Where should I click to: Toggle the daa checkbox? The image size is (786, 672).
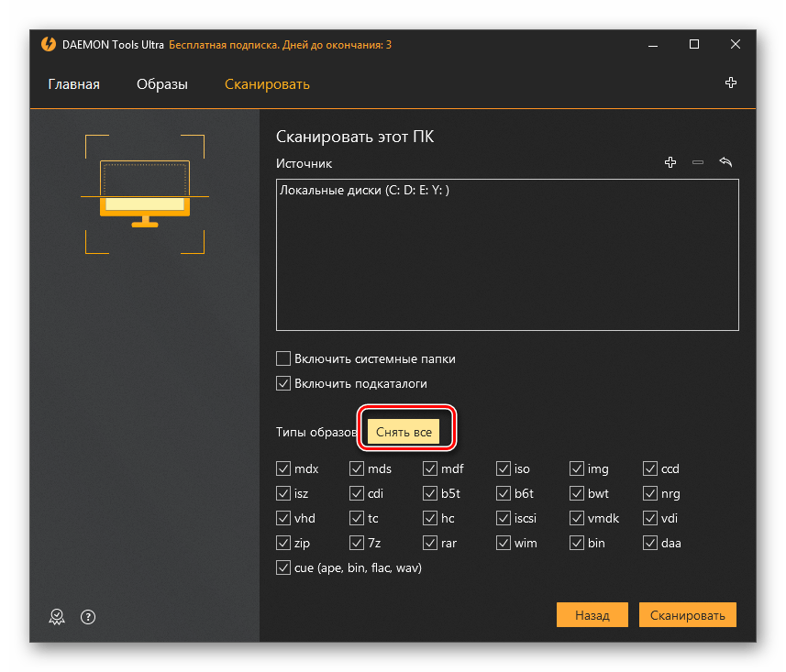(x=650, y=543)
